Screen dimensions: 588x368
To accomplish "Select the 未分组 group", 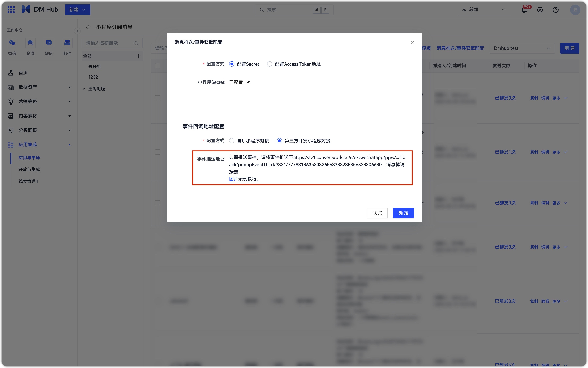I will [94, 67].
